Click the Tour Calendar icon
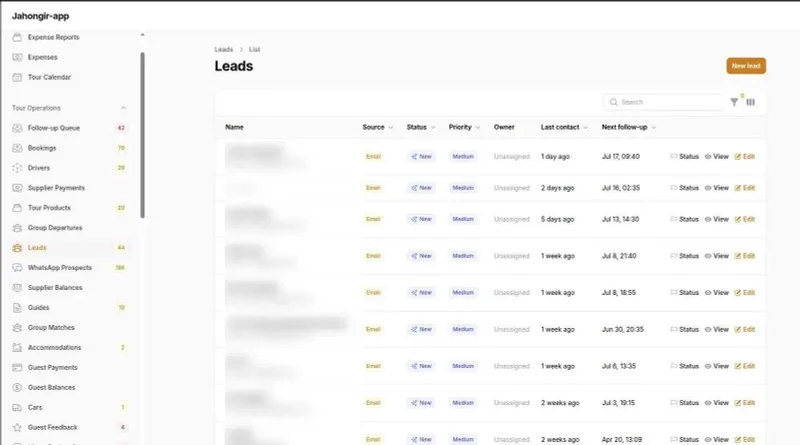The height and width of the screenshot is (445, 800). [x=17, y=77]
